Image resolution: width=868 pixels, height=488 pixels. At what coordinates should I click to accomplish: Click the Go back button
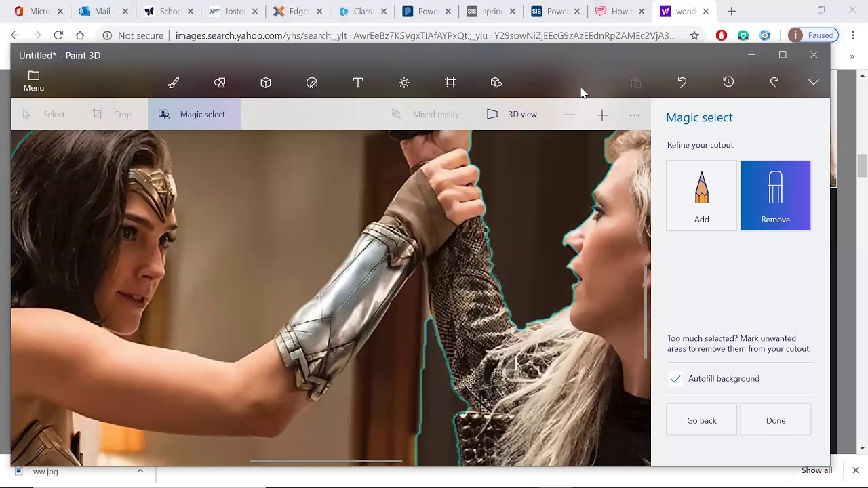point(702,420)
